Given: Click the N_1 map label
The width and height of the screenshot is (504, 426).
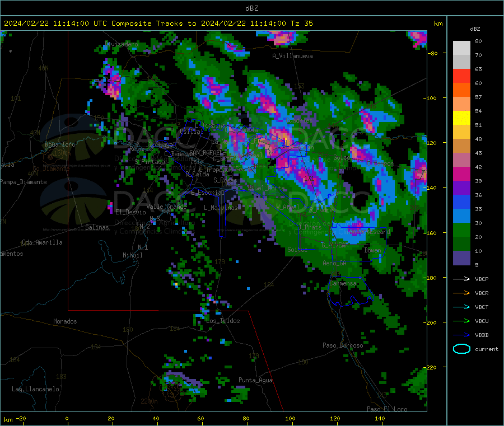Looking at the screenshot, I should click(x=143, y=247).
